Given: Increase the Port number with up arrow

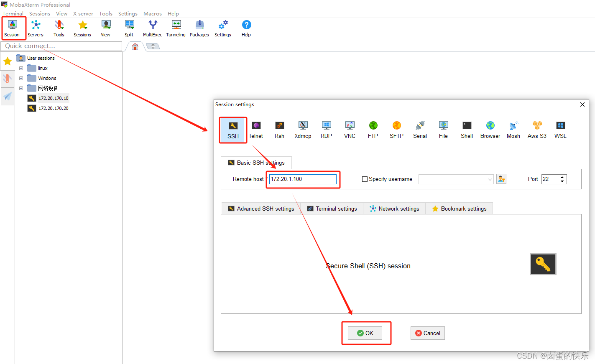Looking at the screenshot, I should 562,177.
